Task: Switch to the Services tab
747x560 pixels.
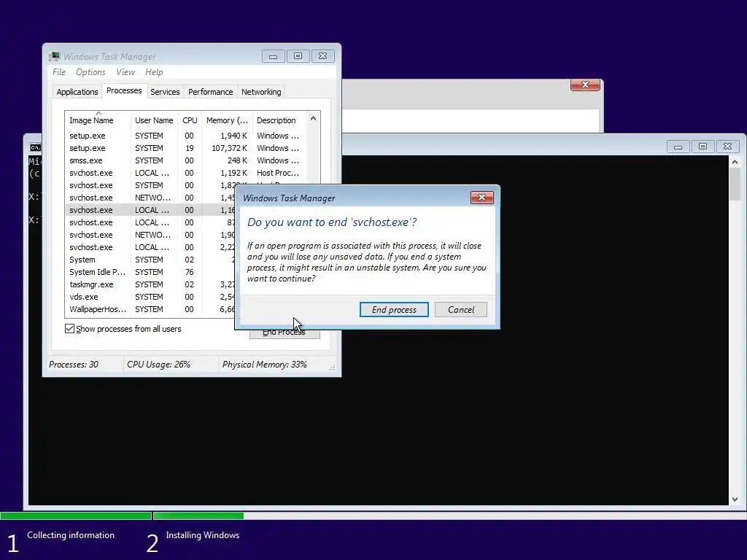Action: point(165,92)
